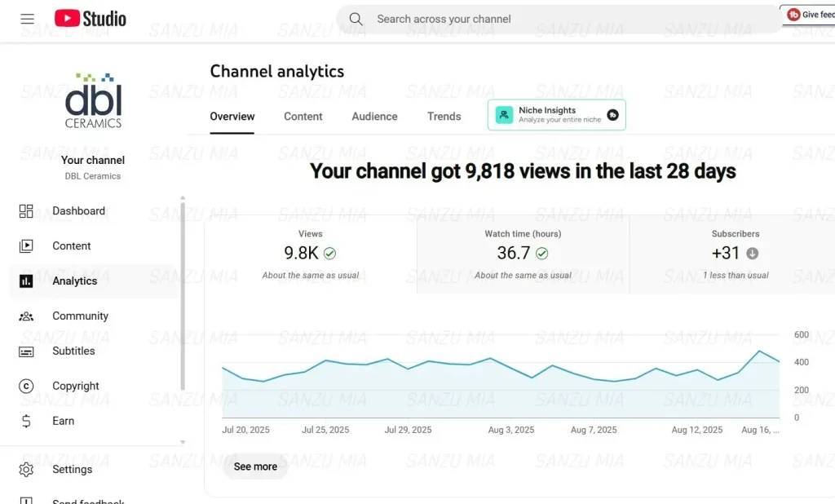Click the search magnifier icon
This screenshot has width=835, height=504.
[356, 18]
